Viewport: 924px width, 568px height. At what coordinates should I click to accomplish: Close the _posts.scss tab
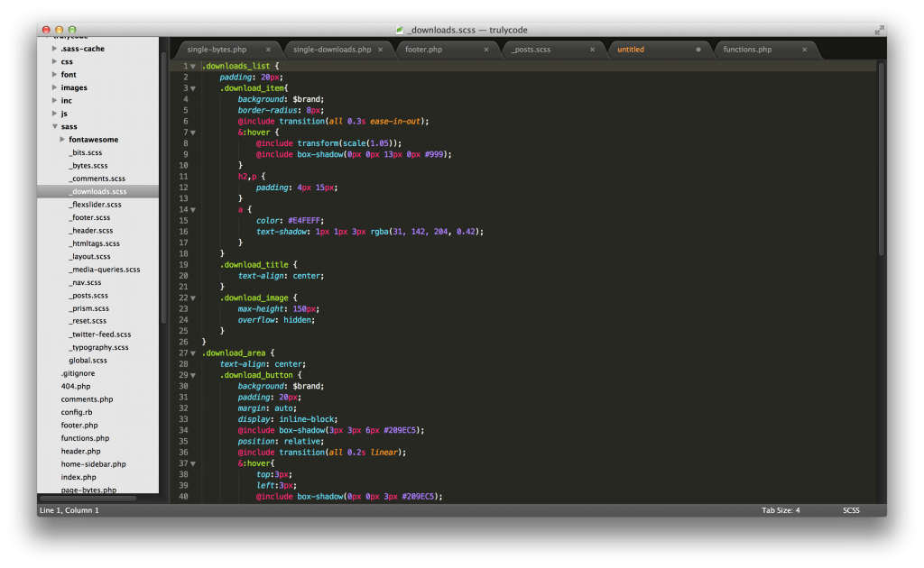tap(592, 50)
